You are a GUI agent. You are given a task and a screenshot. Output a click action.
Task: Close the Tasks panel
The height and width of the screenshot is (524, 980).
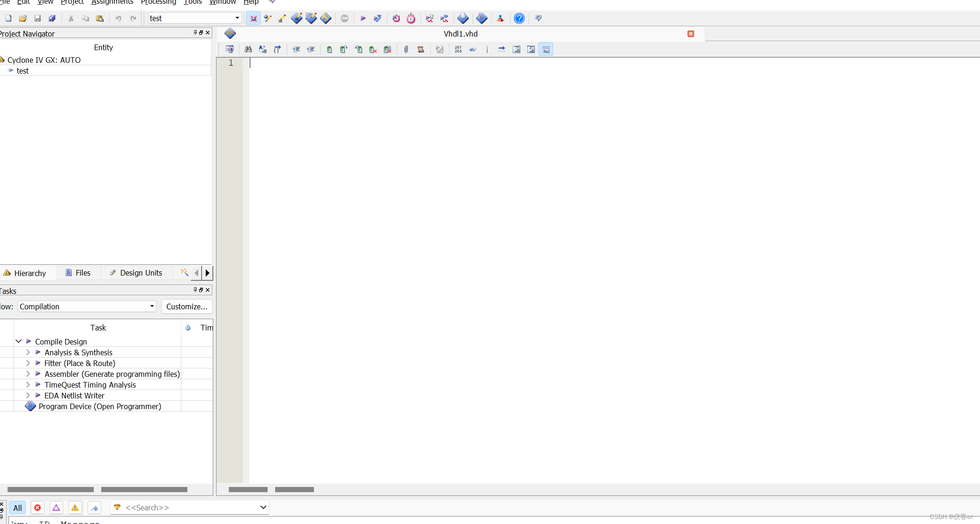(x=208, y=290)
